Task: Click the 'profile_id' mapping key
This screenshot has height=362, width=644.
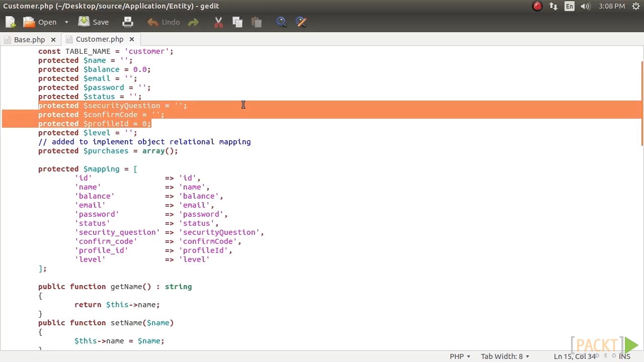Action: pyautogui.click(x=101, y=250)
